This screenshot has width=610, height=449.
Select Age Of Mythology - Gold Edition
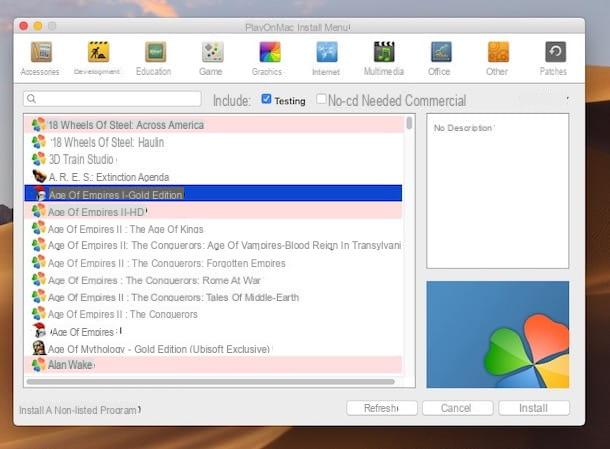coord(213,348)
